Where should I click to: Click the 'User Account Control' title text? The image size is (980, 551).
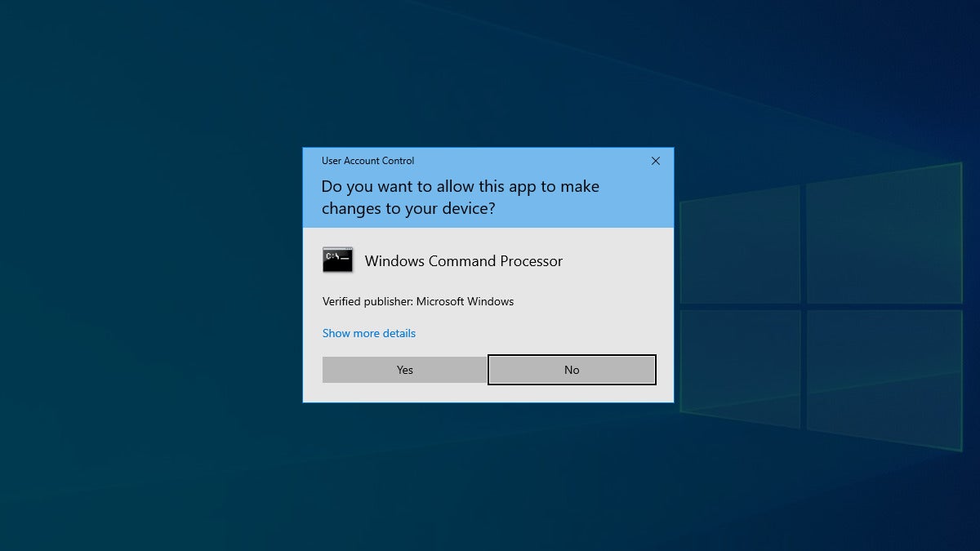pyautogui.click(x=367, y=161)
